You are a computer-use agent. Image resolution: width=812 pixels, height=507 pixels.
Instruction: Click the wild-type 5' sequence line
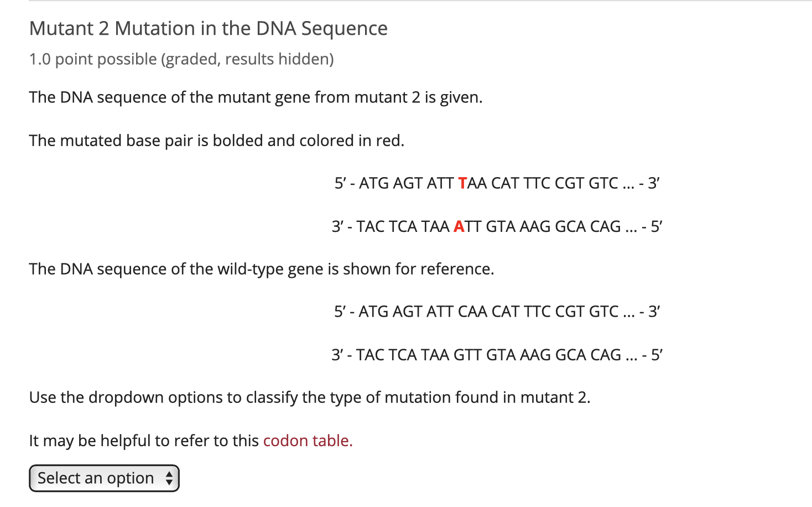(x=497, y=311)
